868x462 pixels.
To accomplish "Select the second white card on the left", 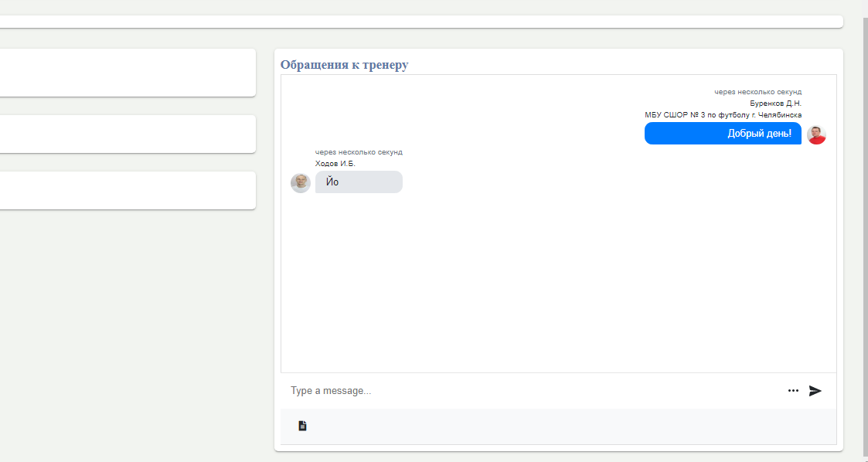I will [x=128, y=134].
